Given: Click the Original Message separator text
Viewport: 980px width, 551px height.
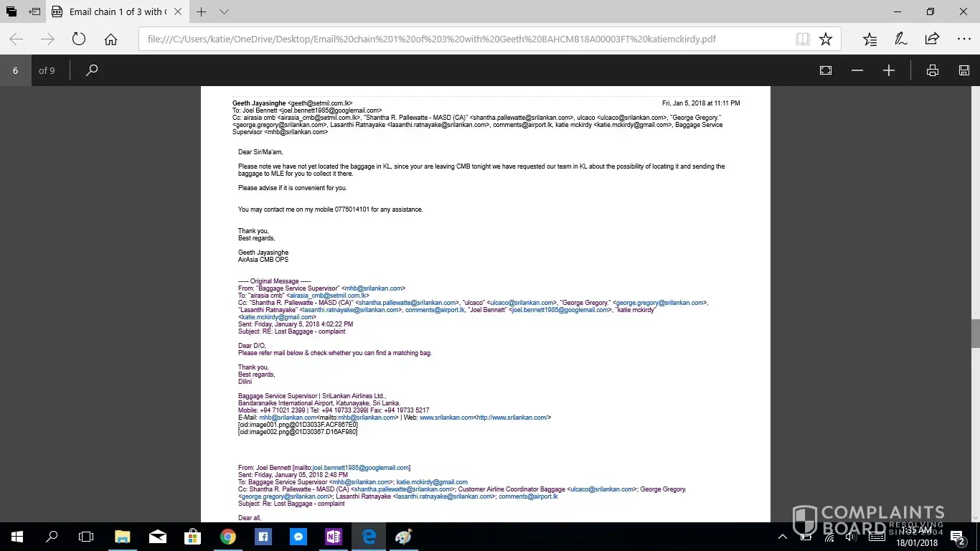Looking at the screenshot, I should 275,281.
